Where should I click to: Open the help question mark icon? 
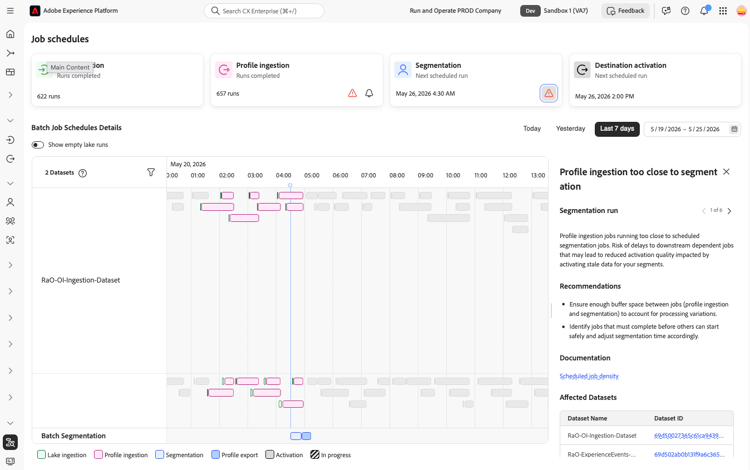click(x=685, y=11)
